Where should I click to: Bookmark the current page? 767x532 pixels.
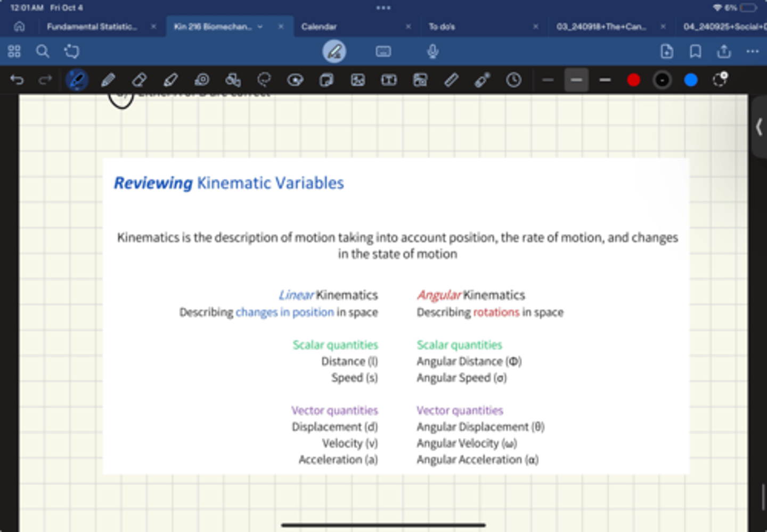click(x=695, y=52)
